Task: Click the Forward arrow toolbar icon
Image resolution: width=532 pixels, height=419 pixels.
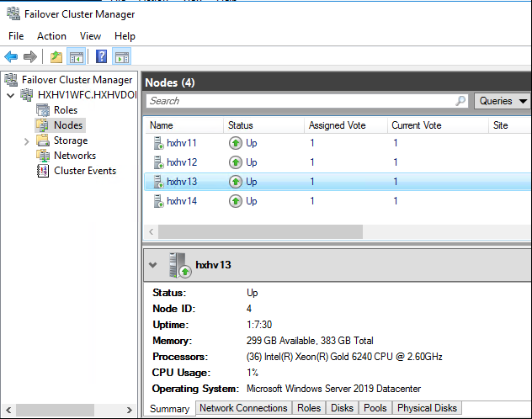Action: click(x=29, y=56)
